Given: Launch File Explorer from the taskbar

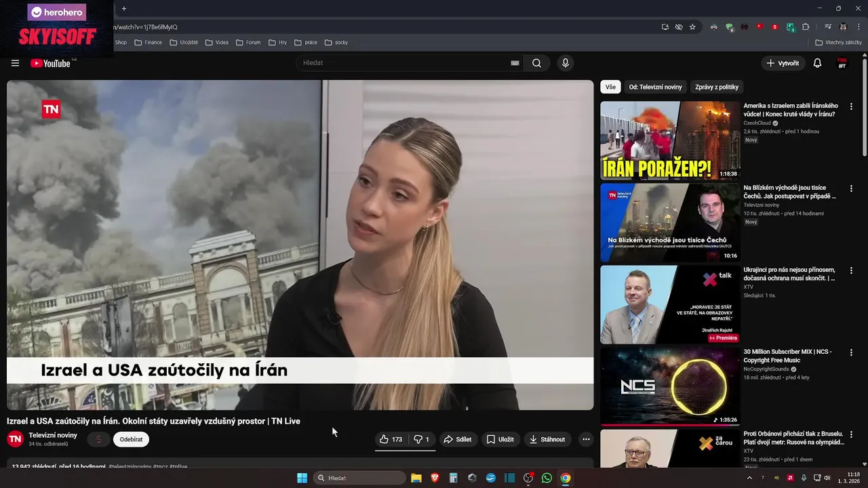Looking at the screenshot, I should (416, 478).
